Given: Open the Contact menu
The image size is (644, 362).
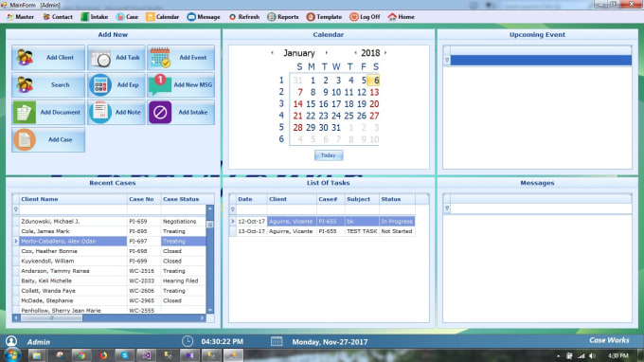Looking at the screenshot, I should click(x=58, y=17).
